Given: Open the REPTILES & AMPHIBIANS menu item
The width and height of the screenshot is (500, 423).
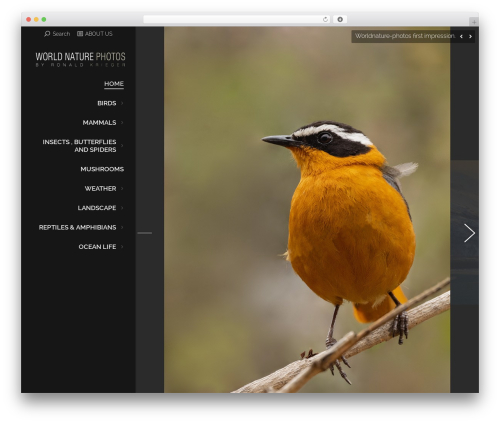Looking at the screenshot, I should (77, 227).
